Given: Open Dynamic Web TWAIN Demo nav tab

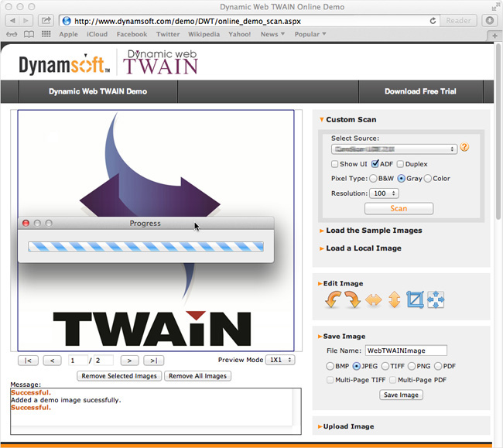Looking at the screenshot, I should (98, 91).
